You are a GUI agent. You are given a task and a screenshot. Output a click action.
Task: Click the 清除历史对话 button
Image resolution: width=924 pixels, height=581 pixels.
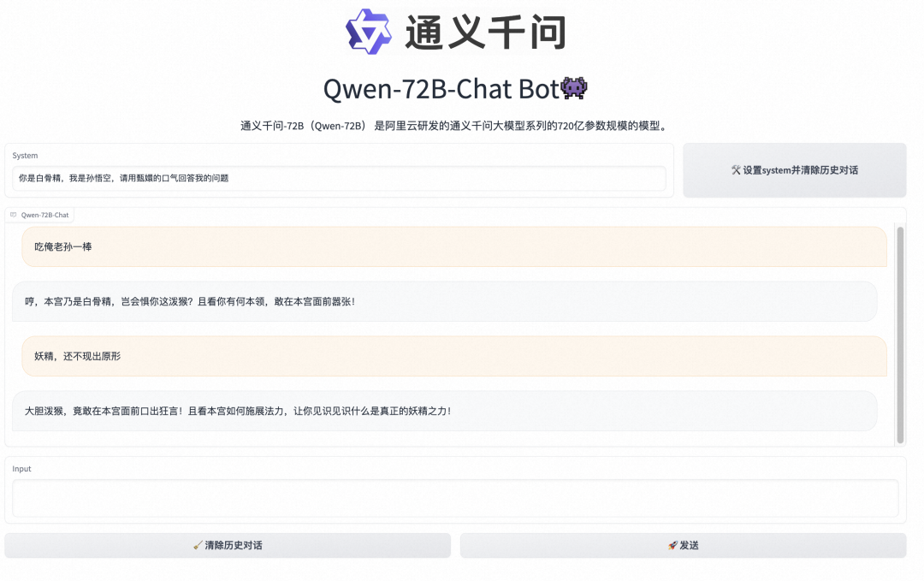point(228,545)
